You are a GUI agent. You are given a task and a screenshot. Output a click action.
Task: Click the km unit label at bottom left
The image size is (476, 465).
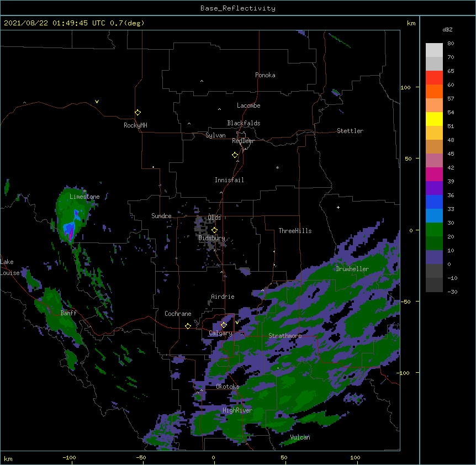click(8, 459)
